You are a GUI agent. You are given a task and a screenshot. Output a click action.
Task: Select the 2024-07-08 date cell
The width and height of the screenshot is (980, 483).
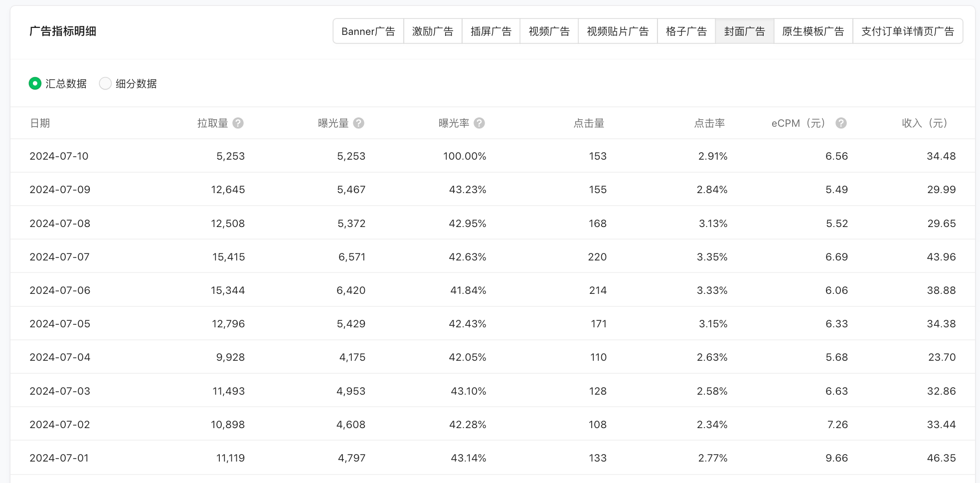pos(60,224)
